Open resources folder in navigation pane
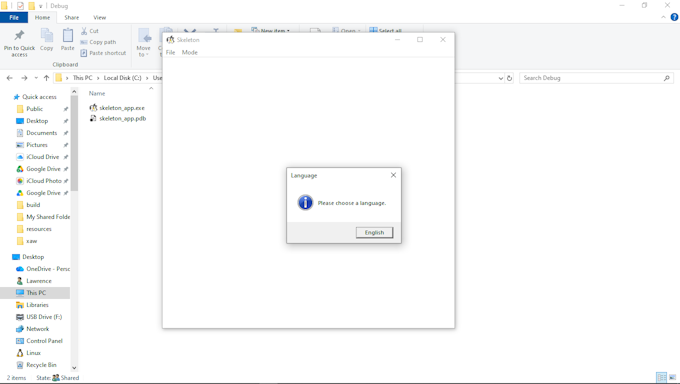 [34, 229]
